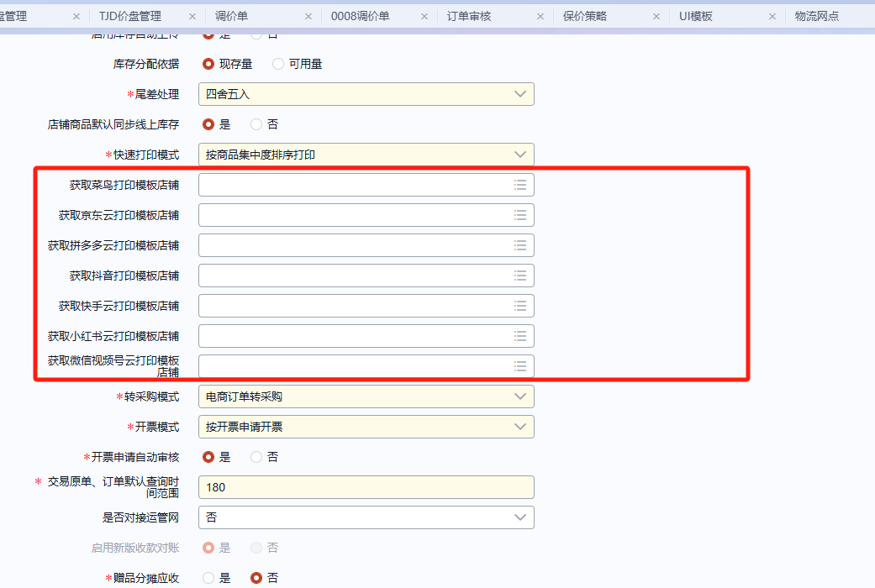Close the TJD价盘管理 tab
875x588 pixels.
[192, 16]
